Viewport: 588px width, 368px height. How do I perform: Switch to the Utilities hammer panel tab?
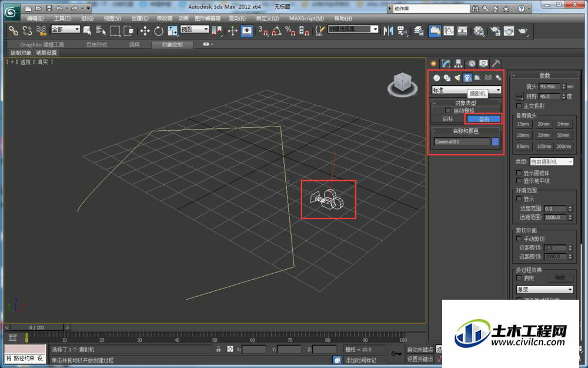pos(496,64)
